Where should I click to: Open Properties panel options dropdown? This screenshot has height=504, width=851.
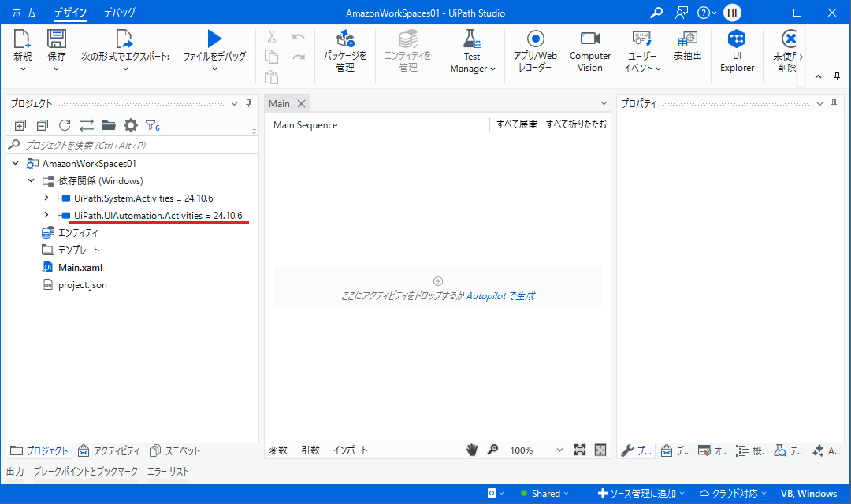coord(820,104)
